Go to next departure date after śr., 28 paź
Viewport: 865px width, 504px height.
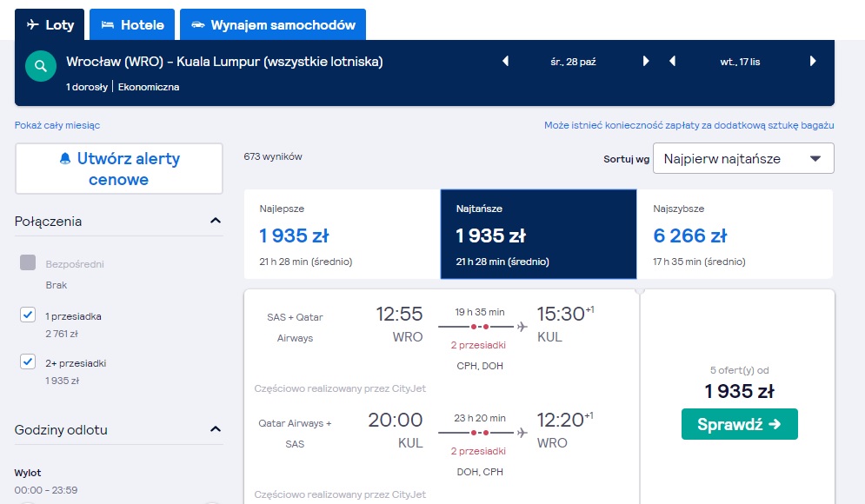[645, 61]
